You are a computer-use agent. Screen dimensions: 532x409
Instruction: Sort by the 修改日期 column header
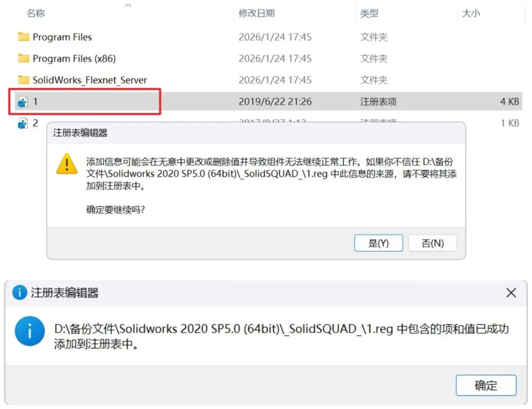[x=257, y=13]
